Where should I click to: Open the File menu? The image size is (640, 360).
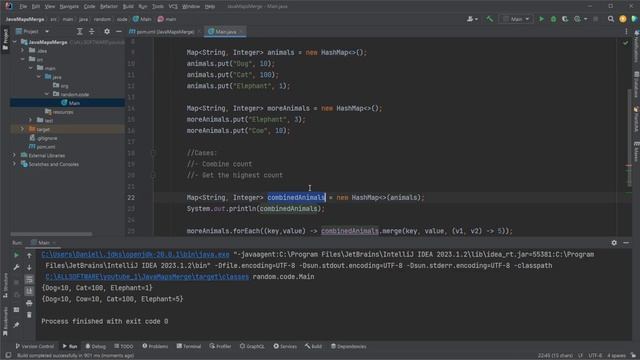[23, 7]
